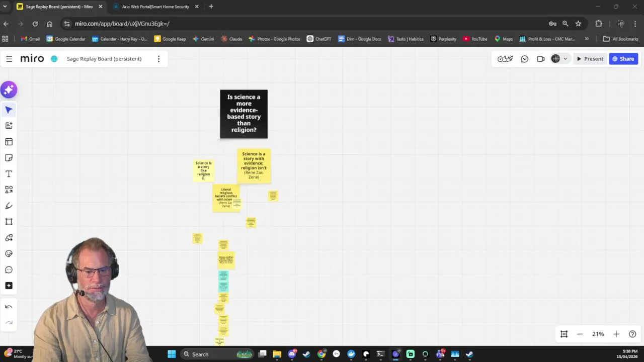Expand the Chrome tab search dropdown
Viewport: 644px width, 362px height.
click(x=5, y=7)
